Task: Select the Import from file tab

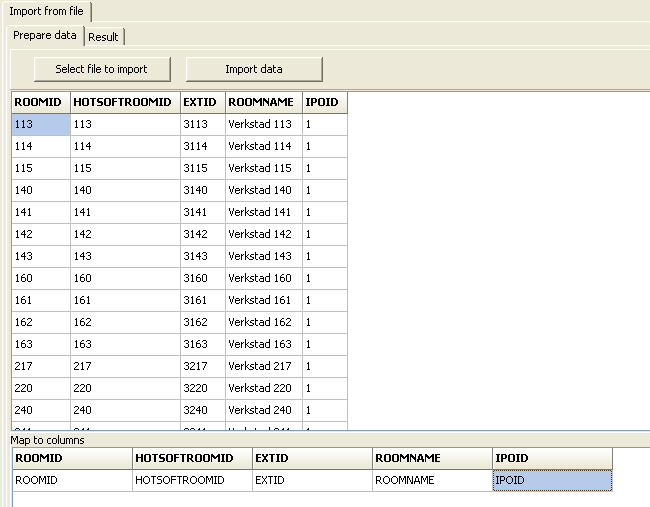Action: coord(46,11)
